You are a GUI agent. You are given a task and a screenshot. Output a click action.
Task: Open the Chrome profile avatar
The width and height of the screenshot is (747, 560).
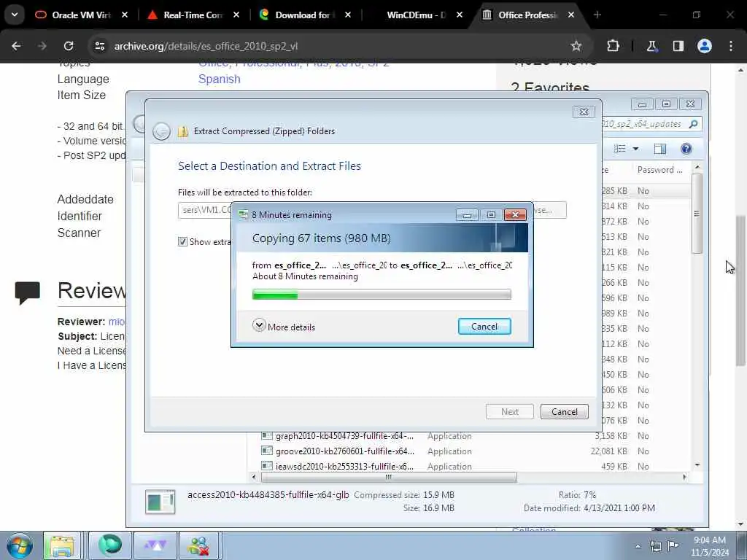(705, 46)
